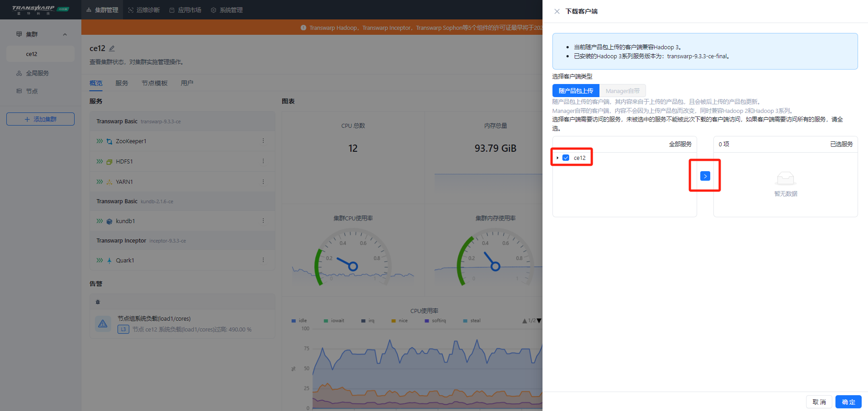868x411 pixels.
Task: Toggle the irq legend entry
Action: (x=368, y=321)
